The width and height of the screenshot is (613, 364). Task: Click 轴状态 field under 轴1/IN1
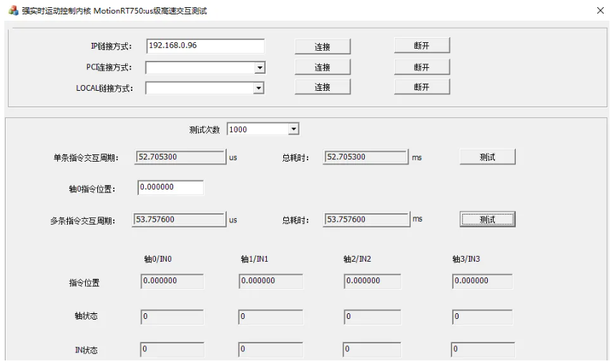[271, 317]
